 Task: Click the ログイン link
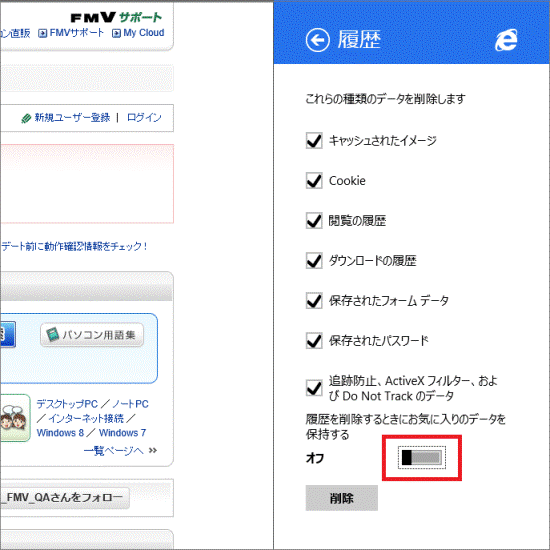[x=144, y=118]
